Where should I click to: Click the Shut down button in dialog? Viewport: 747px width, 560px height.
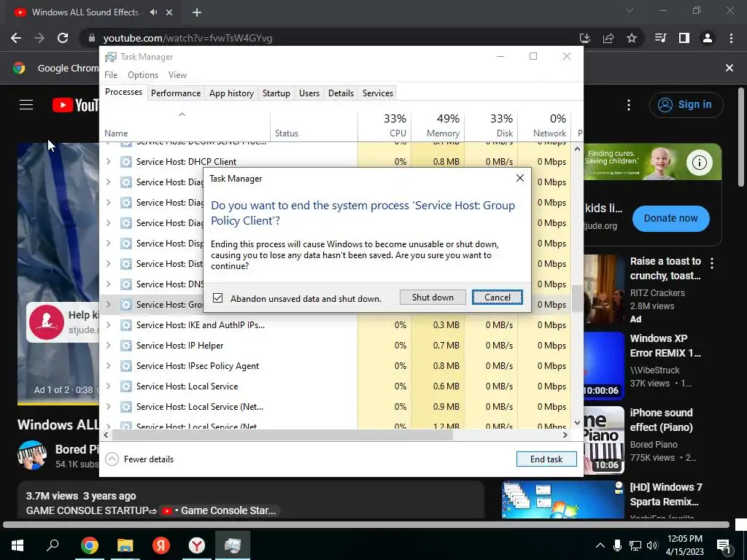pyautogui.click(x=433, y=297)
